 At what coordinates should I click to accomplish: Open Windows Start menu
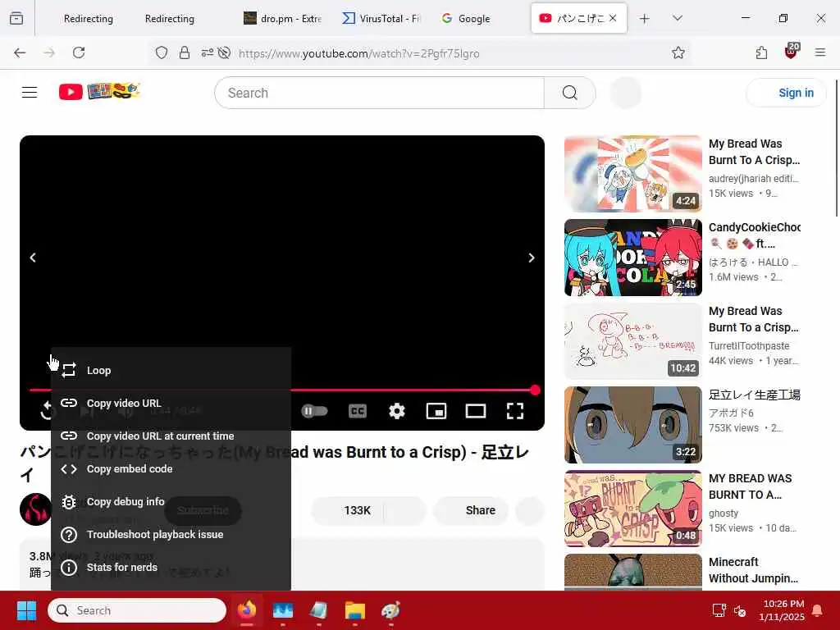26,610
